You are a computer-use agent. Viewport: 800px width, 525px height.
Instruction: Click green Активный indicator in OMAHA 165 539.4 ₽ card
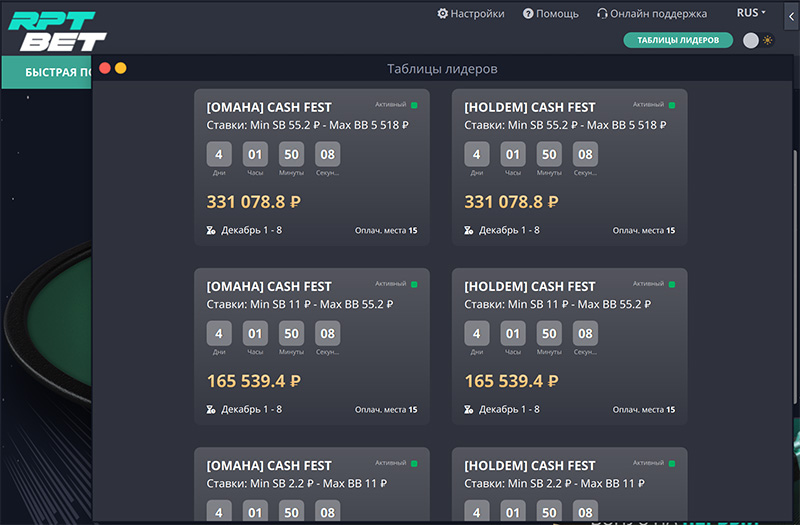click(413, 284)
